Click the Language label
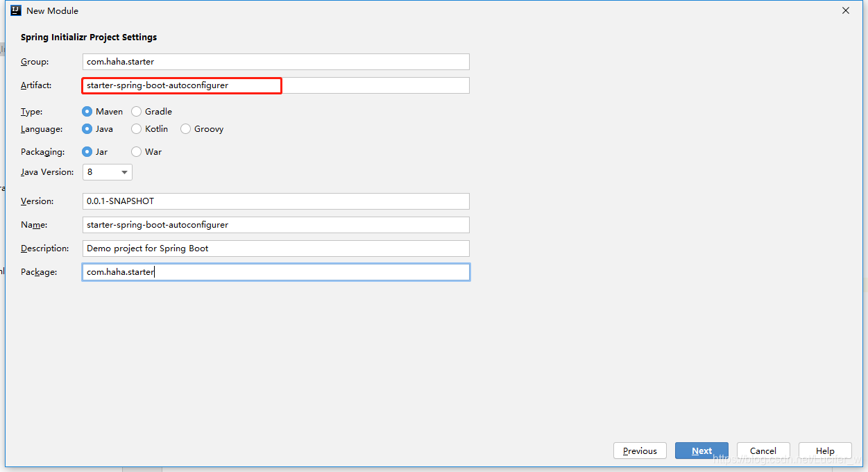Screen dimensions: 868x472 coord(42,129)
